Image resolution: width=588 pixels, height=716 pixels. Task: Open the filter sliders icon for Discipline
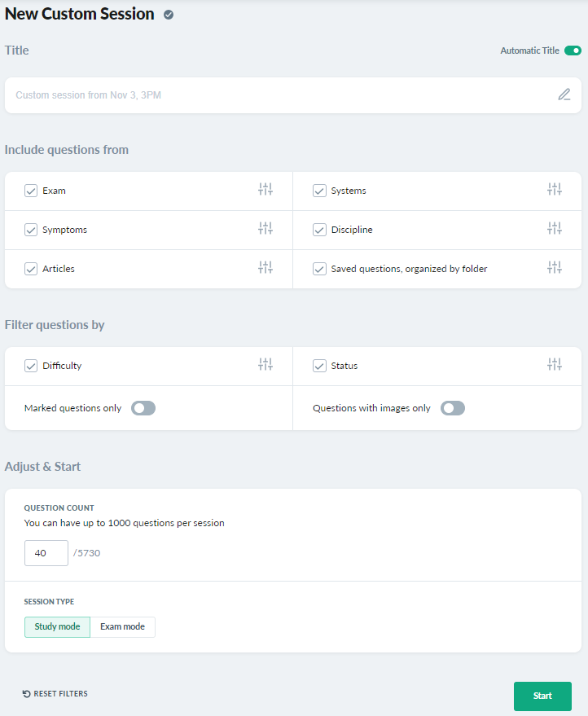click(x=555, y=228)
